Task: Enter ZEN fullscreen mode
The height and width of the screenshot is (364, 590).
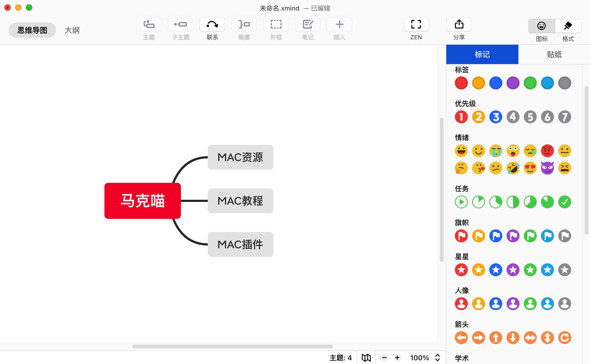Action: click(x=416, y=25)
